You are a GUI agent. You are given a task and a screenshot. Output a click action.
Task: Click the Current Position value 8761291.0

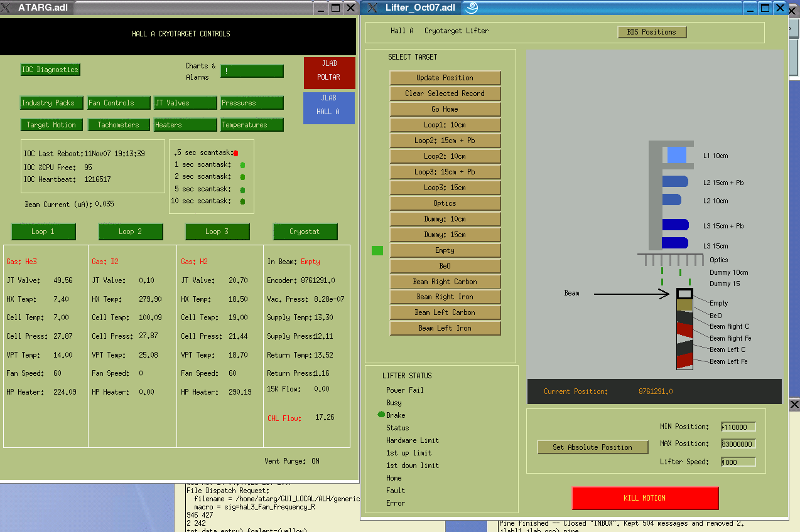(x=656, y=391)
